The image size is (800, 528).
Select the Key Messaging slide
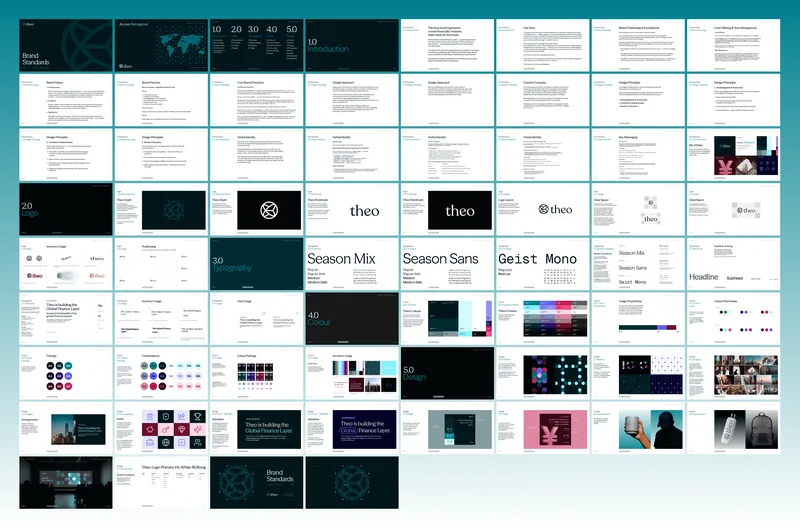point(638,155)
